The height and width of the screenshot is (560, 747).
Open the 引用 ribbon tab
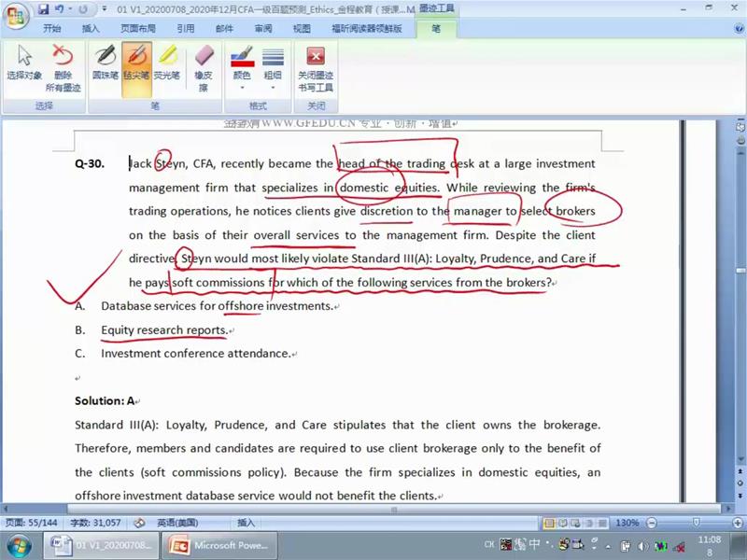186,29
